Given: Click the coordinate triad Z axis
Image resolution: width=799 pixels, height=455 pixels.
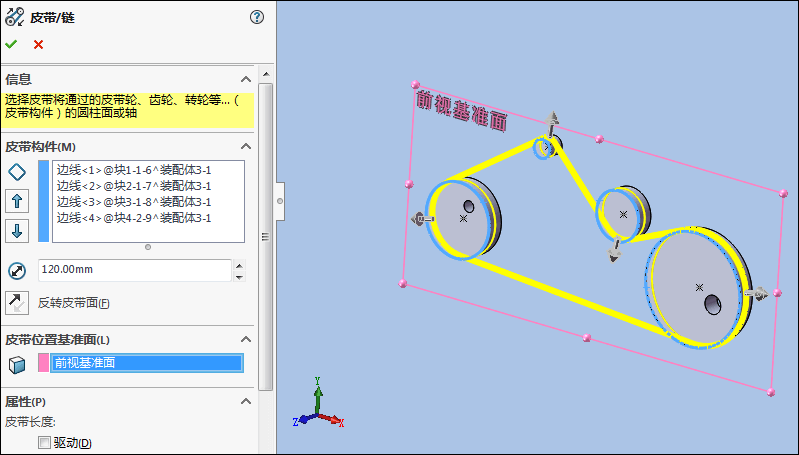Looking at the screenshot, I should click(303, 420).
